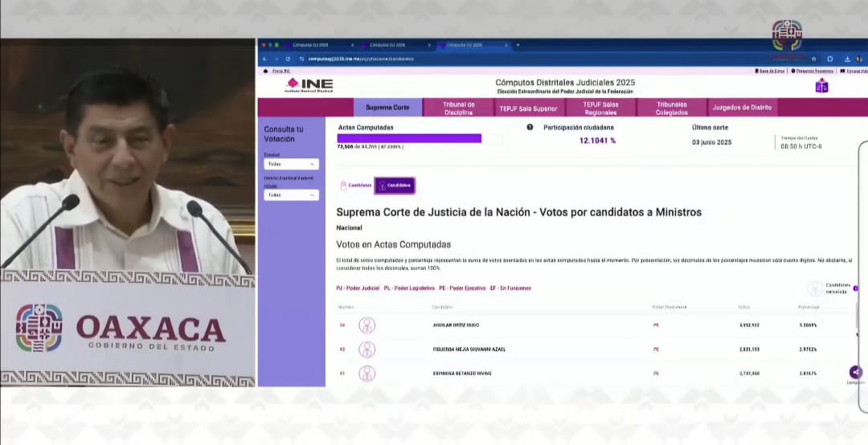This screenshot has height=445, width=868.
Task: Open the Entidad dropdown set to Todas
Action: [291, 164]
